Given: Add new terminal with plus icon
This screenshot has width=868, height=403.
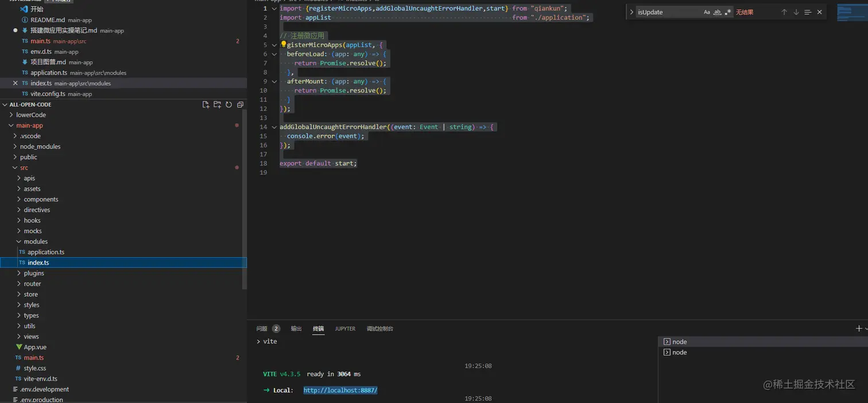Looking at the screenshot, I should tap(859, 328).
